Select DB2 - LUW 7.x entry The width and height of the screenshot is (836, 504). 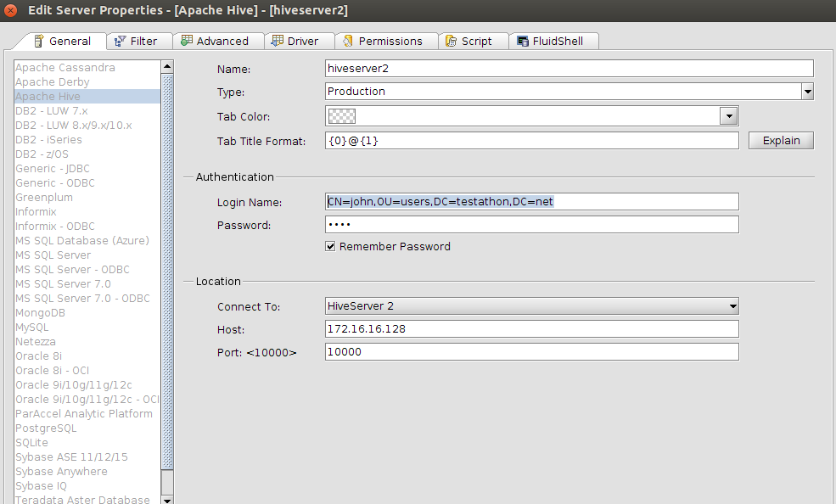(x=87, y=111)
